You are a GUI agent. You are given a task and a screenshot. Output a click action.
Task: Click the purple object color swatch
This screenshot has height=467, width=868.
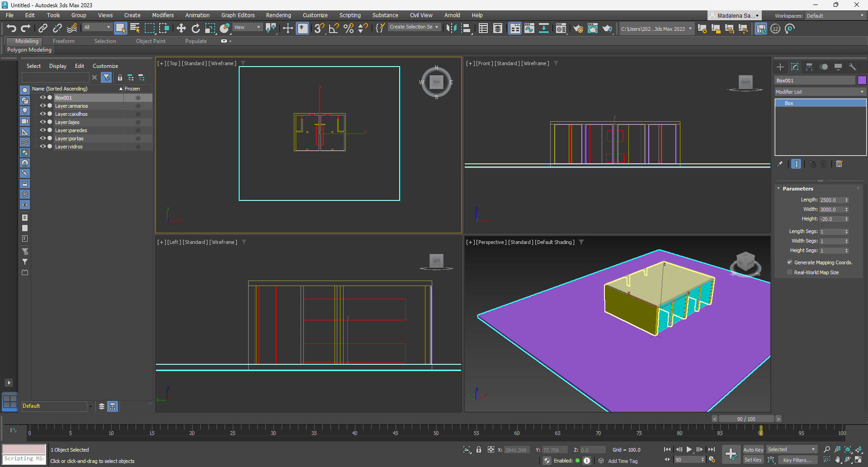[x=862, y=81]
